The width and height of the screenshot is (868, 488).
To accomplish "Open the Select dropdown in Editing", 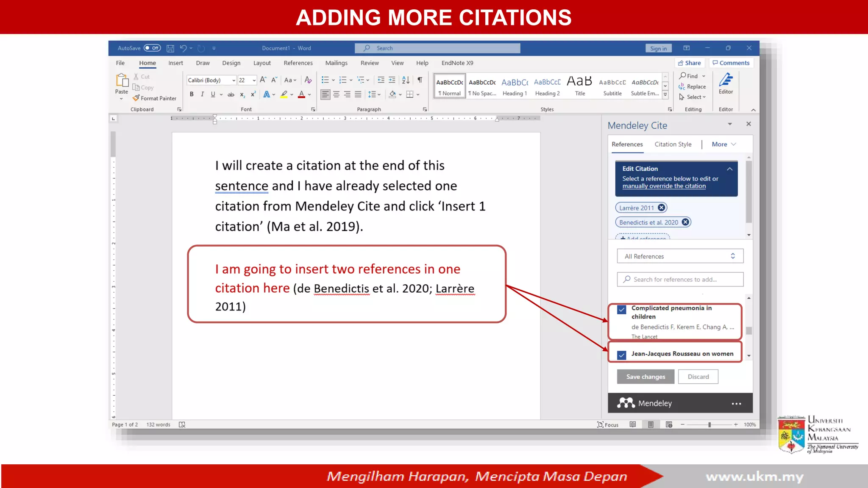I will 692,97.
